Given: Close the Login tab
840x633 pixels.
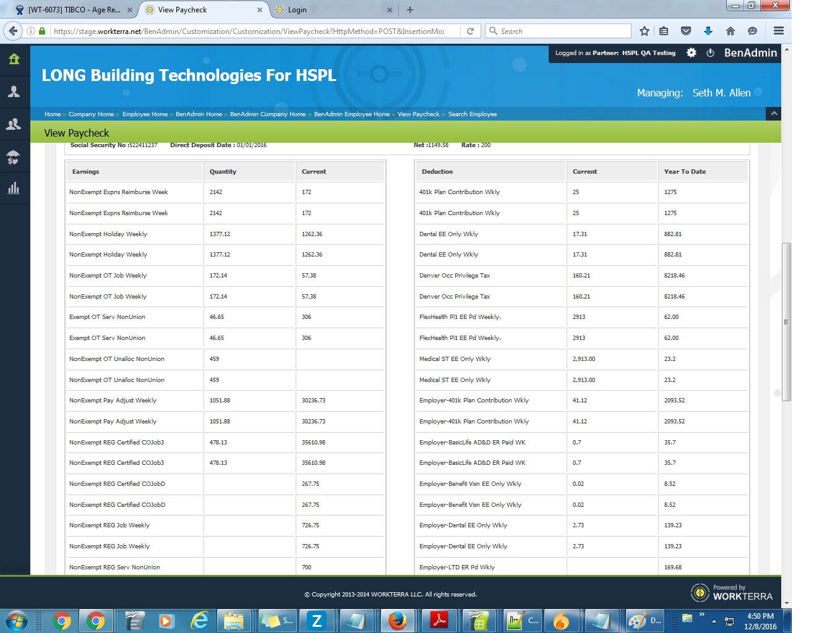Looking at the screenshot, I should coord(389,10).
